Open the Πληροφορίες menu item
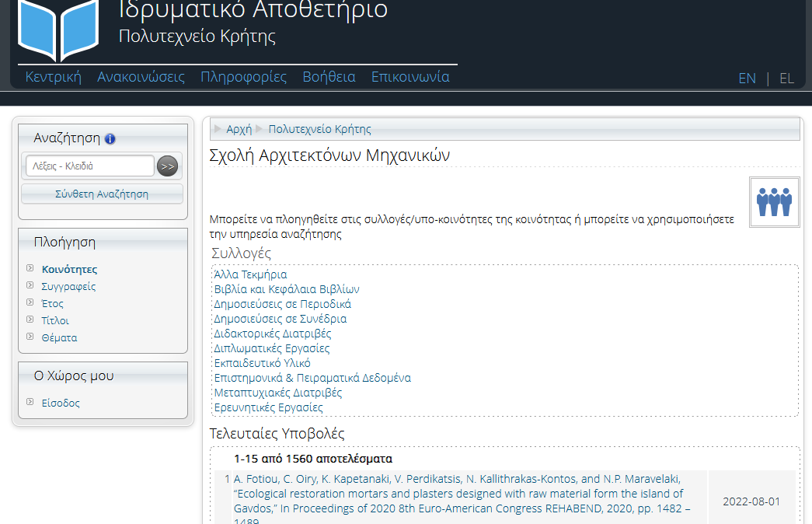The height and width of the screenshot is (524, 812). pyautogui.click(x=243, y=77)
